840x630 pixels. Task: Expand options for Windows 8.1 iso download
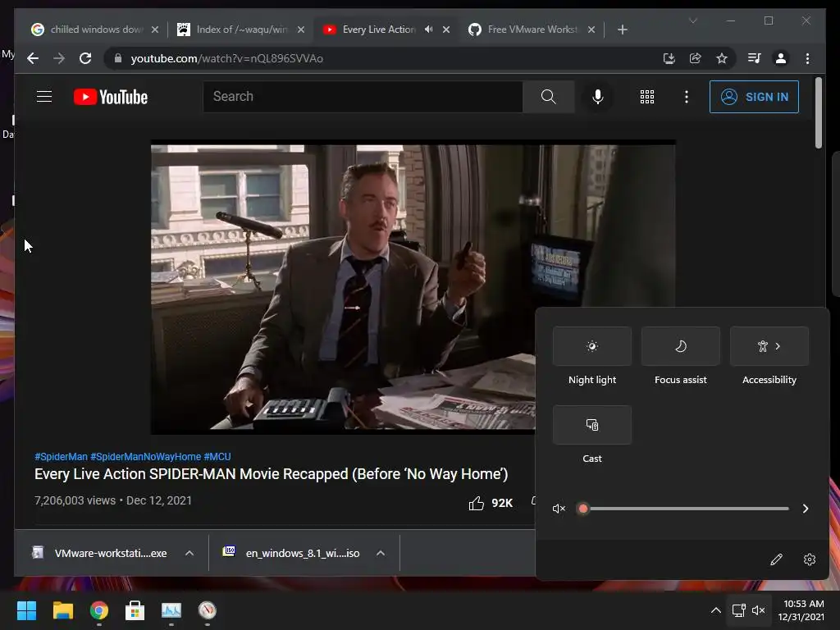(381, 553)
